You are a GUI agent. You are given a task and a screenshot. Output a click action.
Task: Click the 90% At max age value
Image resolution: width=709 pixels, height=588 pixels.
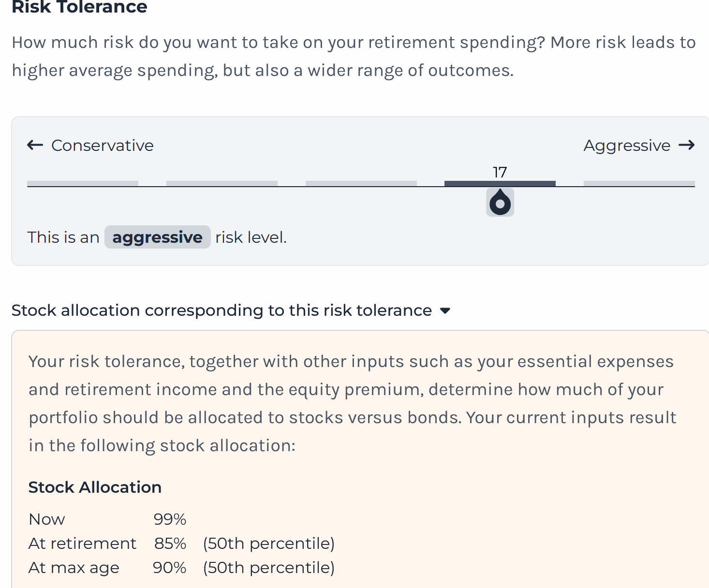click(x=170, y=568)
